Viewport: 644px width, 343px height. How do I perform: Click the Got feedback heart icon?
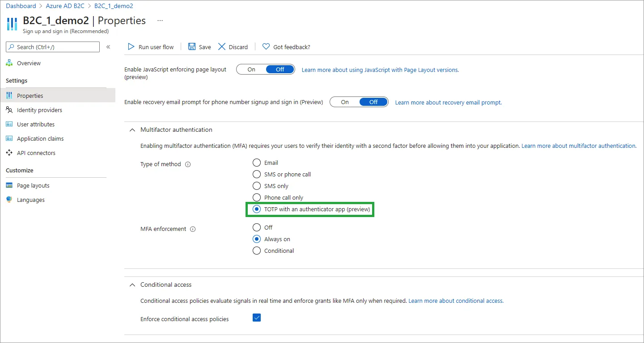tap(266, 47)
